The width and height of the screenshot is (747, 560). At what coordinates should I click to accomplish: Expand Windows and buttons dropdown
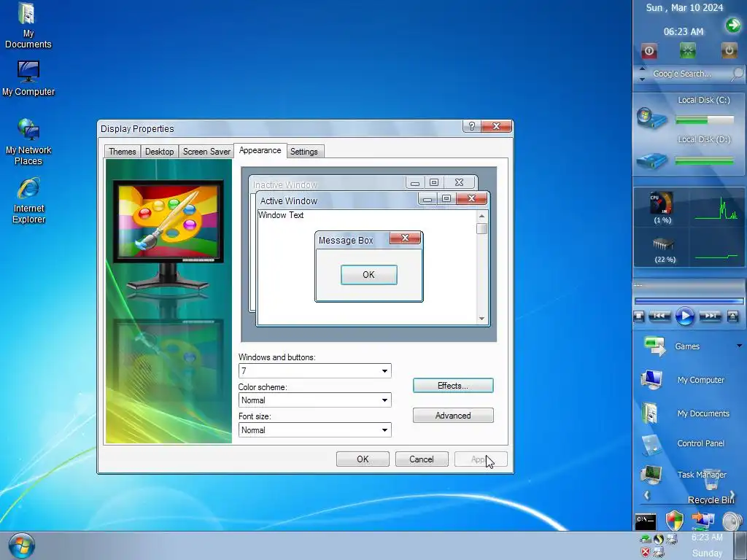click(x=384, y=371)
